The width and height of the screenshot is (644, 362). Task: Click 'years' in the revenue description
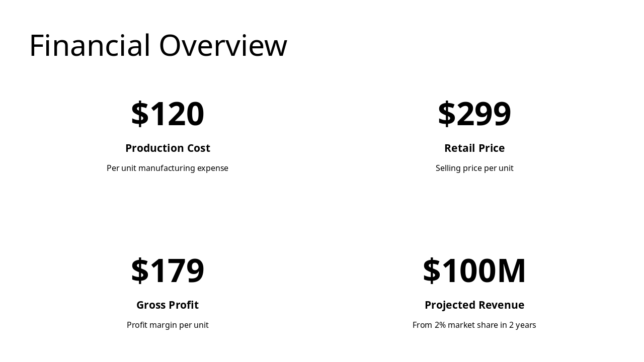(x=526, y=325)
